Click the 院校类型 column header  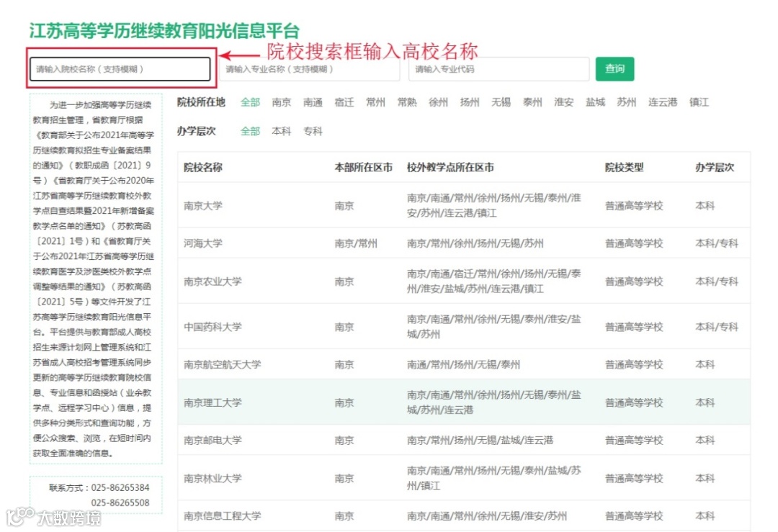(624, 167)
